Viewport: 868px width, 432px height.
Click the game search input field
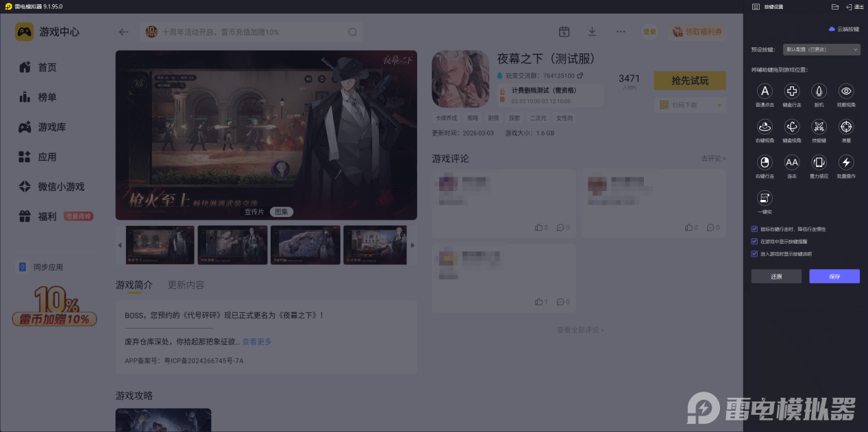pyautogui.click(x=251, y=31)
